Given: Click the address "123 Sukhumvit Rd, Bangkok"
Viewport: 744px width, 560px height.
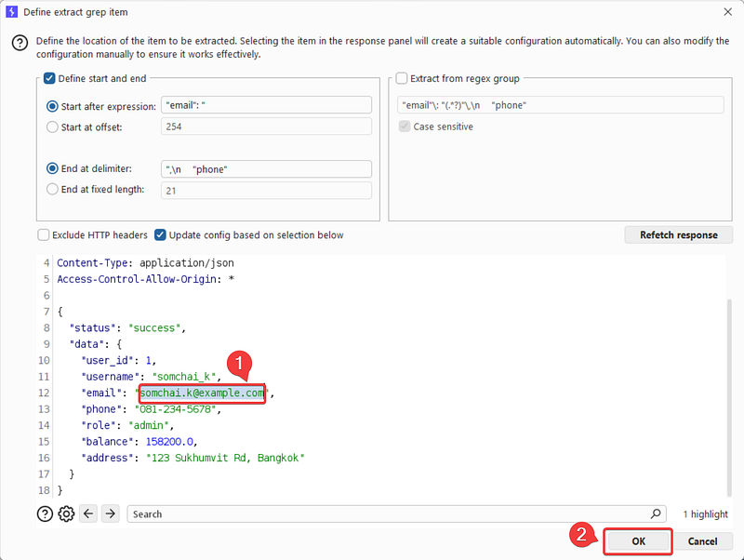Looking at the screenshot, I should (x=225, y=458).
